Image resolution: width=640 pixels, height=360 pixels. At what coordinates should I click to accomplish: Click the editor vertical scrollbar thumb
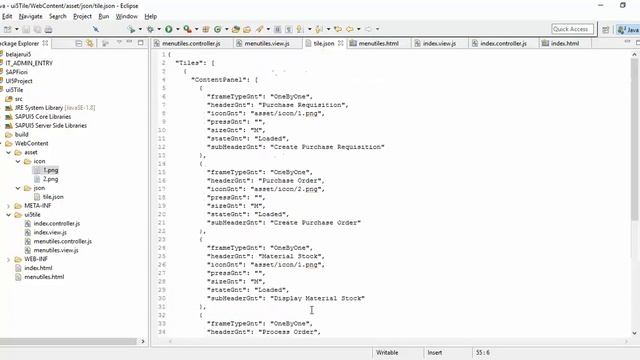[634, 139]
